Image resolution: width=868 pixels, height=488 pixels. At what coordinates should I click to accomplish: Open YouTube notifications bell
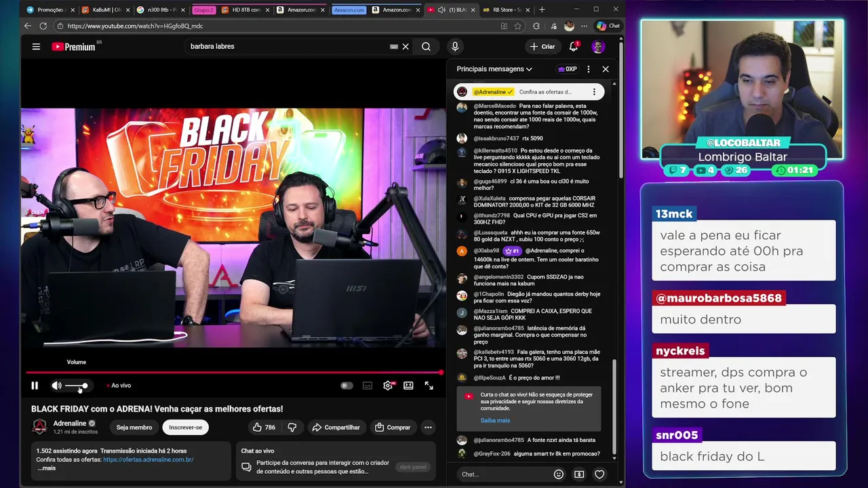[x=574, y=47]
